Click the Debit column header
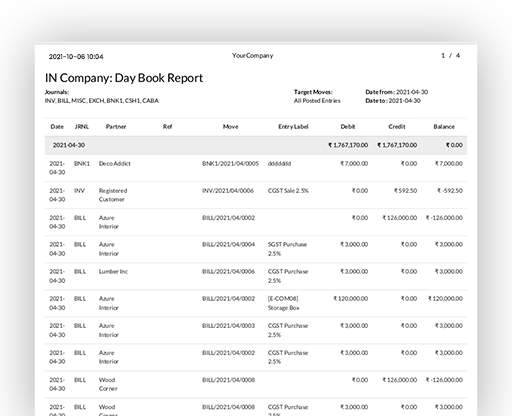The height and width of the screenshot is (416, 512). pyautogui.click(x=348, y=127)
